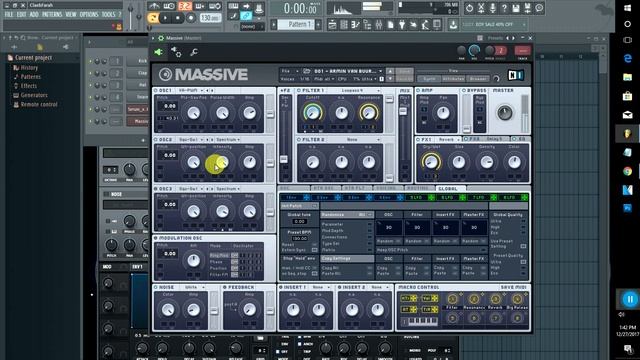This screenshot has height=360, width=640.
Task: Switch to the GLOBAL tab in Massive
Action: [448, 189]
